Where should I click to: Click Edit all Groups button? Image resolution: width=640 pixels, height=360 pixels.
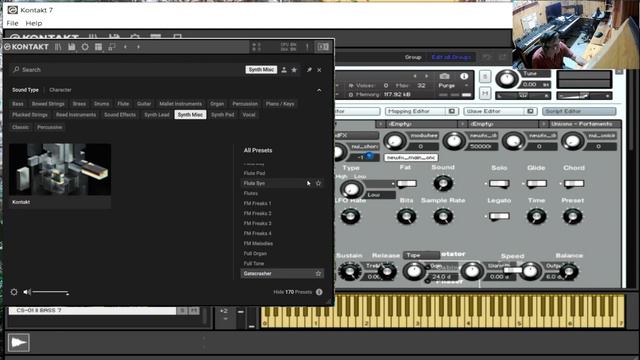click(x=451, y=57)
